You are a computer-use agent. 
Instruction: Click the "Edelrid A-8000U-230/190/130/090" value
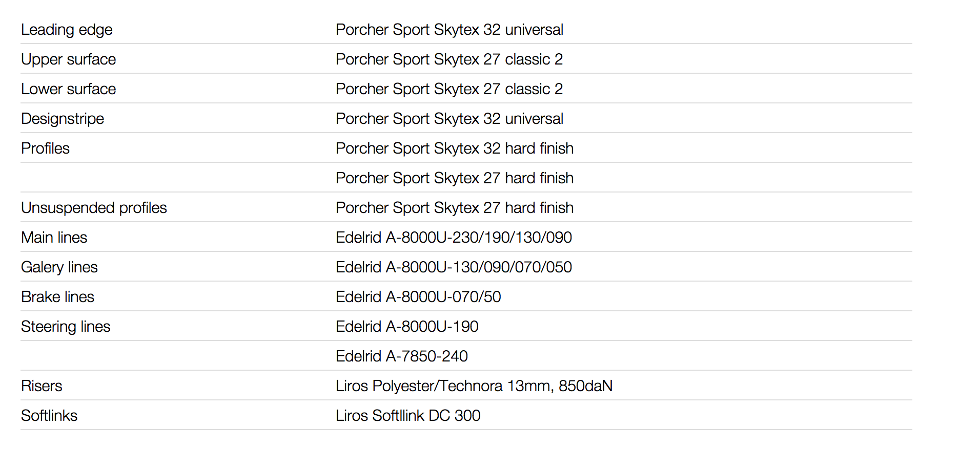click(454, 238)
